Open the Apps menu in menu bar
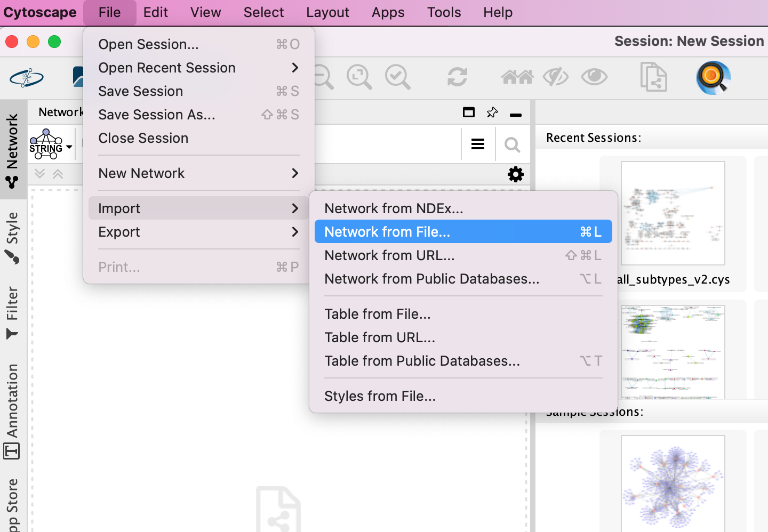The image size is (768, 532). [x=388, y=12]
